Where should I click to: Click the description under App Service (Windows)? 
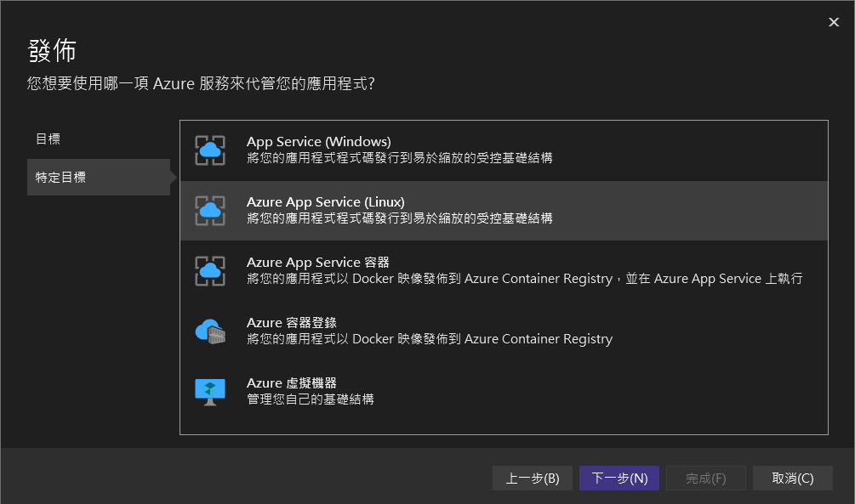399,158
